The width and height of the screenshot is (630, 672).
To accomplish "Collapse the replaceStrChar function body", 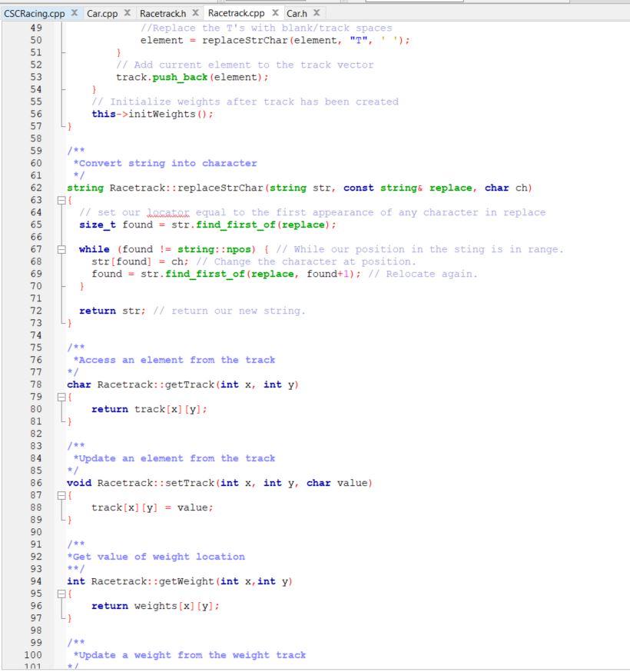I will 63,200.
